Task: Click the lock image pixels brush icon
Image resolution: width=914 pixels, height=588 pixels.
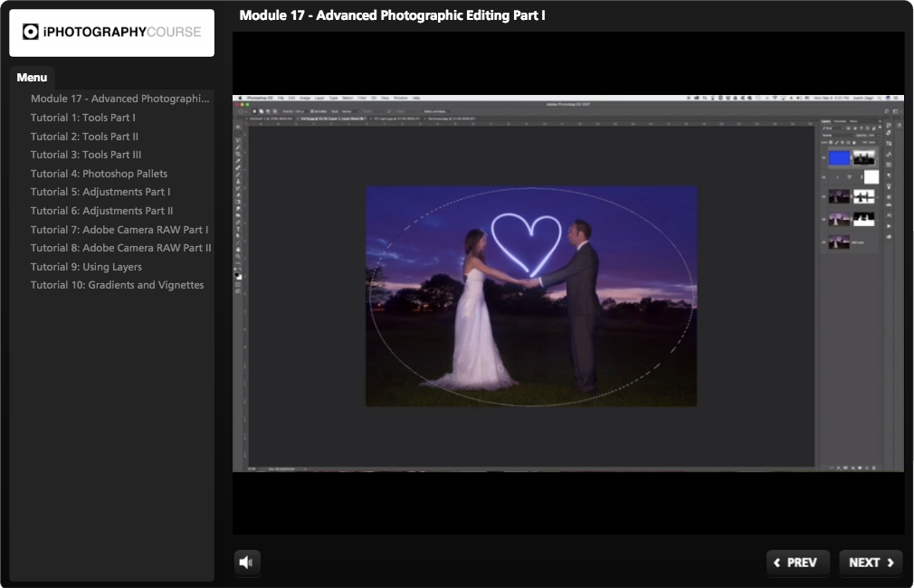Action: [836, 142]
